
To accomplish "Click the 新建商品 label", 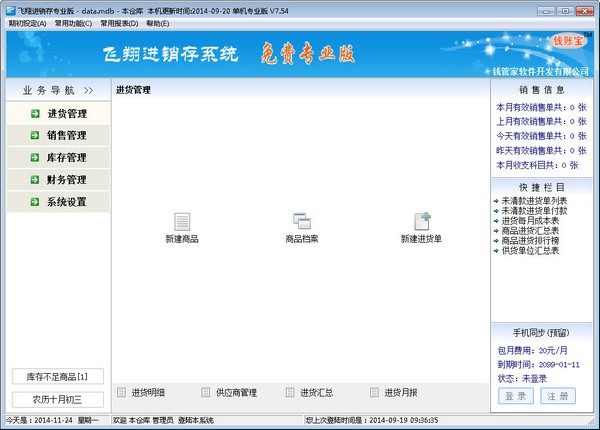I will [x=182, y=239].
